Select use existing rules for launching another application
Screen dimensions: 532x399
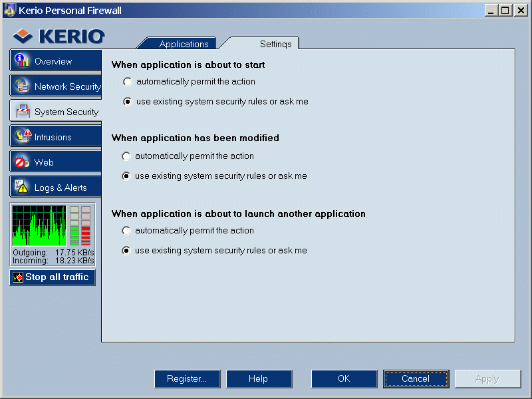point(126,251)
